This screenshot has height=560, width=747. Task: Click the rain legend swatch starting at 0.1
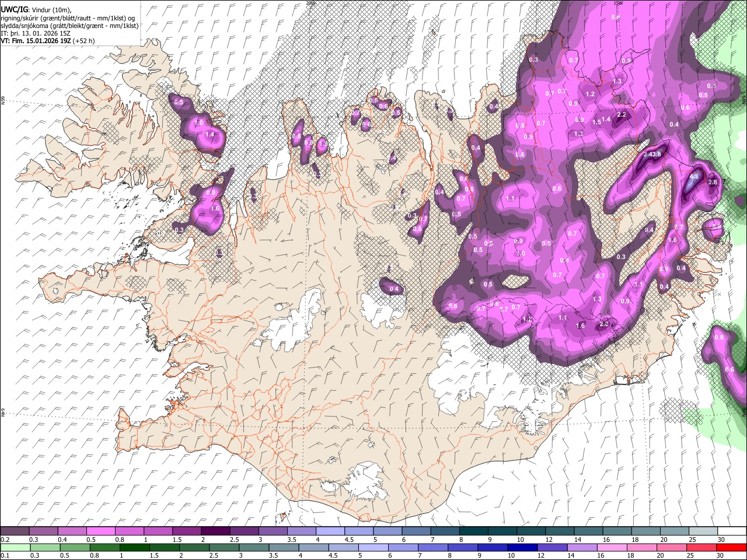[16, 547]
